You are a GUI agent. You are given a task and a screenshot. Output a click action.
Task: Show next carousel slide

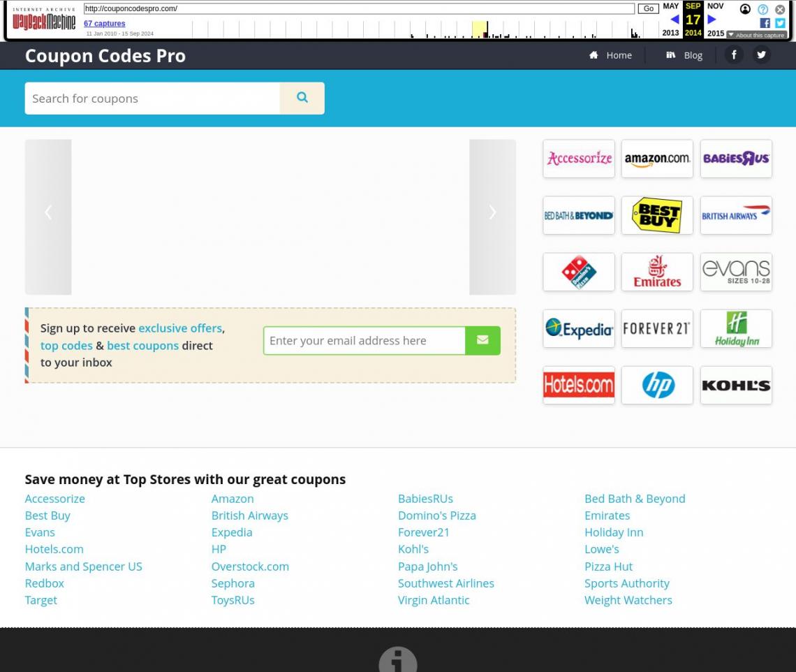[x=492, y=217]
